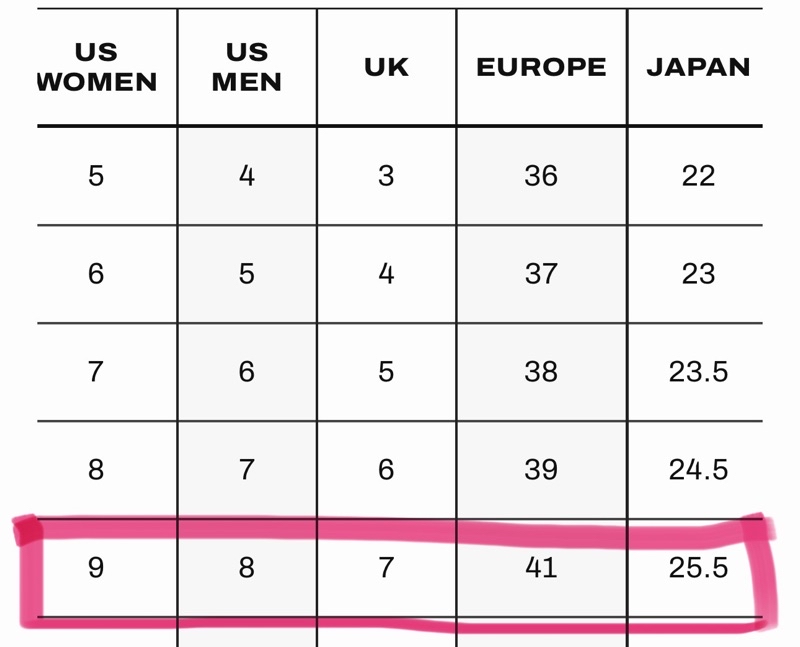Click highlighted Europe size 41 cell

541,568
